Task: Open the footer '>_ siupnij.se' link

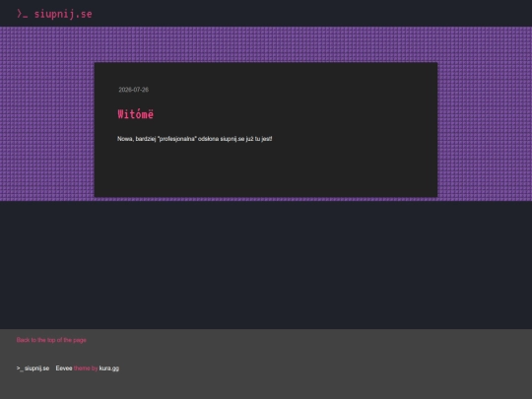Action: click(33, 368)
